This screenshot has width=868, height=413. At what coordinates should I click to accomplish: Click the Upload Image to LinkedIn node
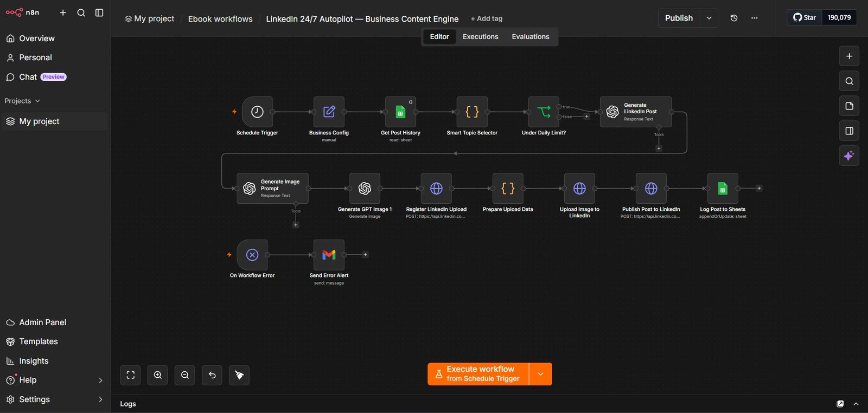(x=579, y=189)
